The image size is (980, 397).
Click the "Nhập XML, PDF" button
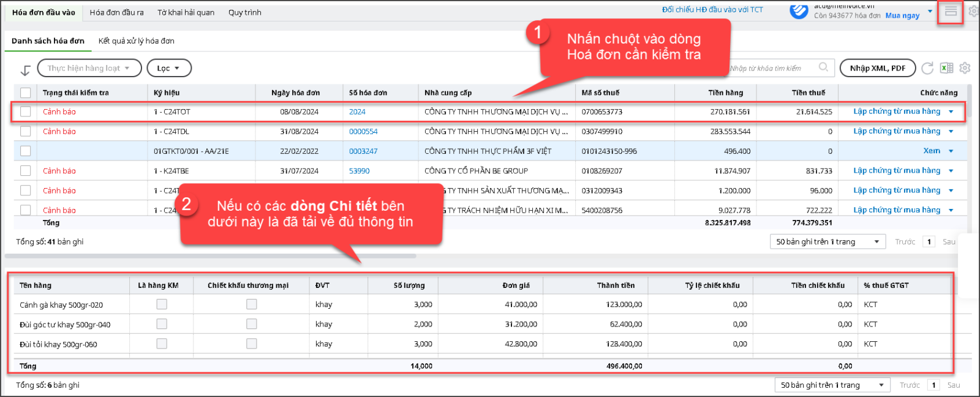[x=877, y=68]
